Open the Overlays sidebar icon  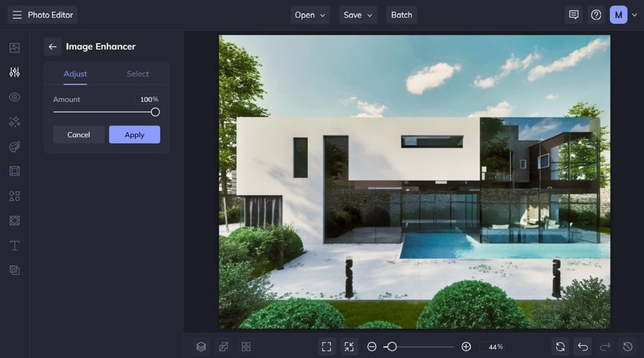pyautogui.click(x=14, y=220)
